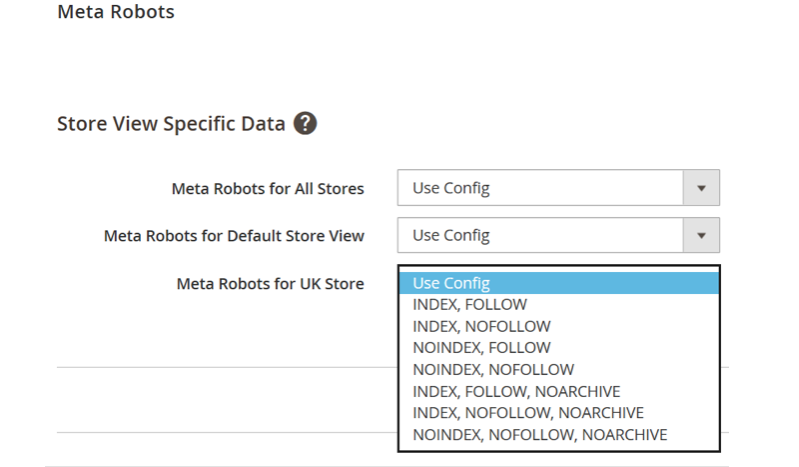The height and width of the screenshot is (467, 799).
Task: Select highlighted Use Config option in list
Action: pyautogui.click(x=559, y=283)
